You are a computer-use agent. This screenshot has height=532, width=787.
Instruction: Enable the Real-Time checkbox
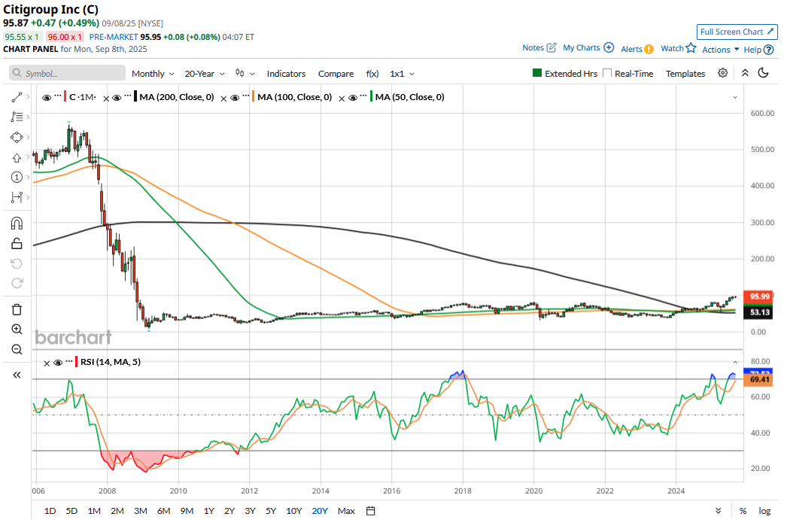coord(607,73)
